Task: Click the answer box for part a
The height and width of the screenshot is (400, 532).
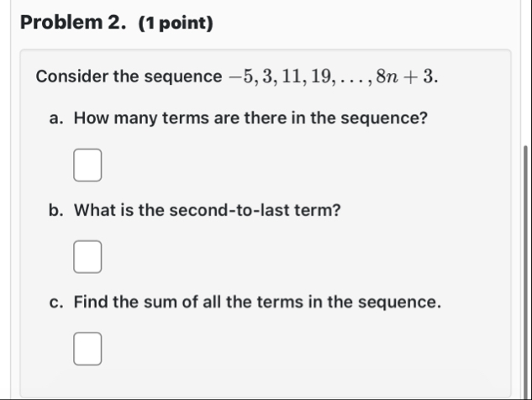Action: [x=87, y=165]
